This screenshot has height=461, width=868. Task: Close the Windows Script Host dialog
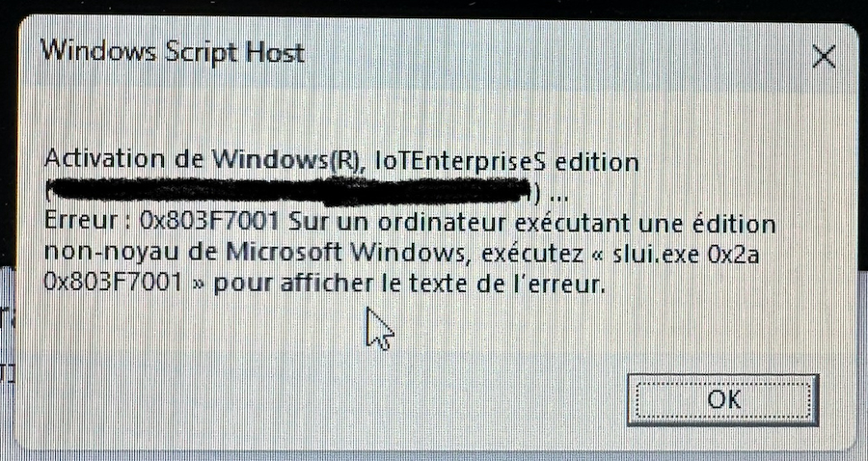[x=824, y=57]
